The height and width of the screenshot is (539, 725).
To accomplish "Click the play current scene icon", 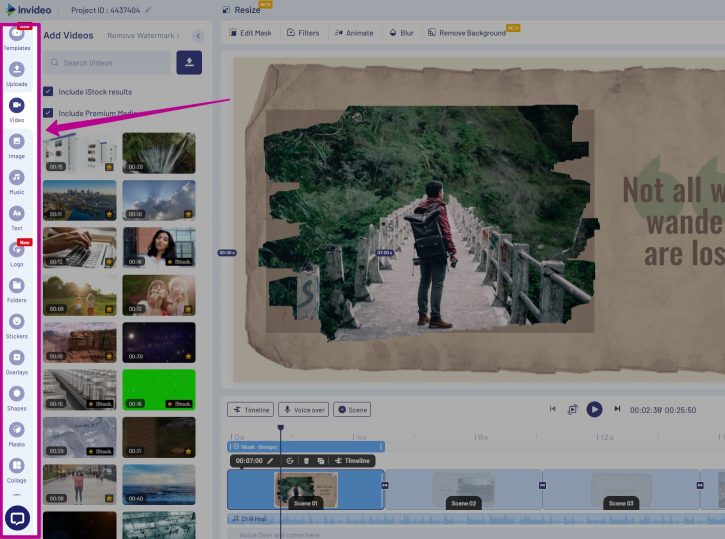I will 572,409.
